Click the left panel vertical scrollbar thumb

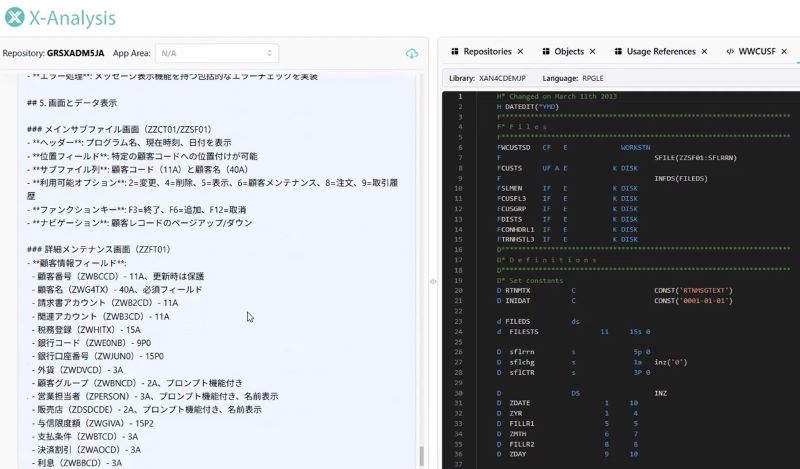[421, 456]
